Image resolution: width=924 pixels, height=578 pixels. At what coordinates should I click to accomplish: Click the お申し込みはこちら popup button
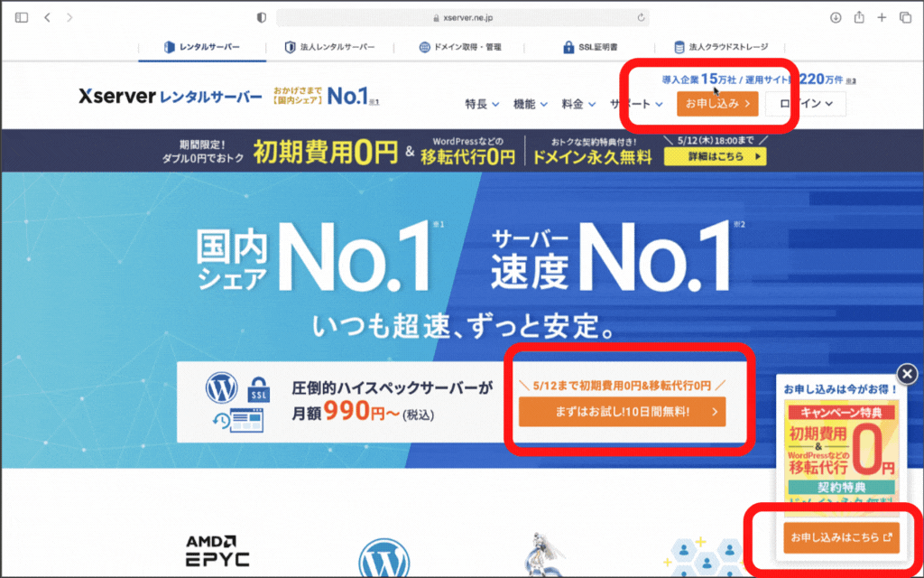(x=842, y=537)
